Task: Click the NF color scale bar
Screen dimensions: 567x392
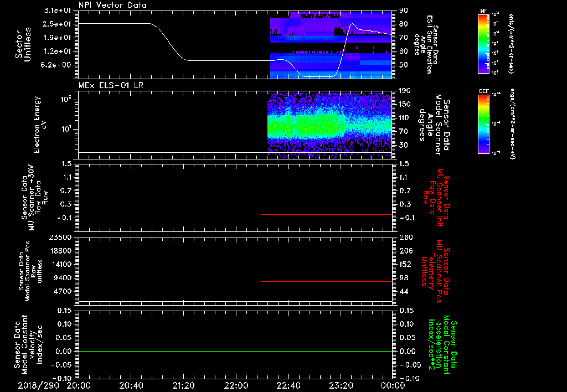Action: pyautogui.click(x=484, y=43)
